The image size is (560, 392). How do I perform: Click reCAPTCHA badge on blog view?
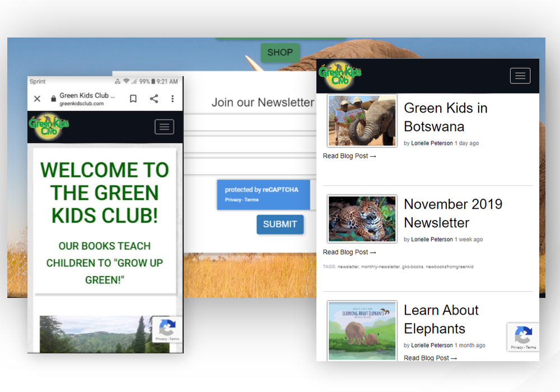[x=523, y=337]
